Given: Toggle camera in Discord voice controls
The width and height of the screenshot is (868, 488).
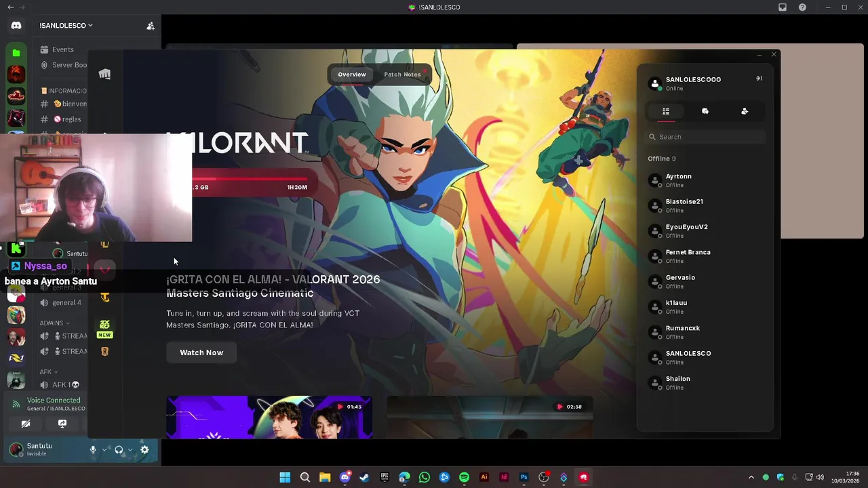Looking at the screenshot, I should coord(26,424).
